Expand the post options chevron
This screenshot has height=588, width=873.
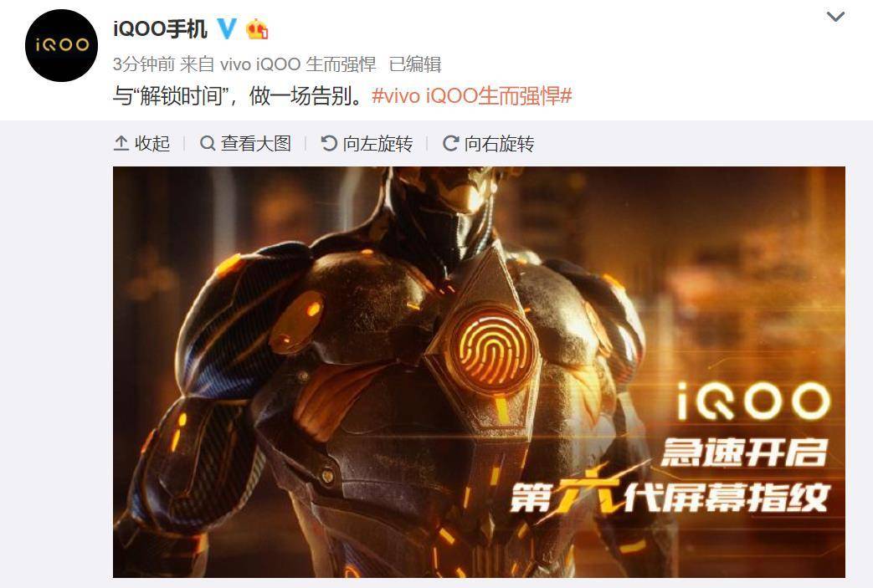click(x=835, y=17)
